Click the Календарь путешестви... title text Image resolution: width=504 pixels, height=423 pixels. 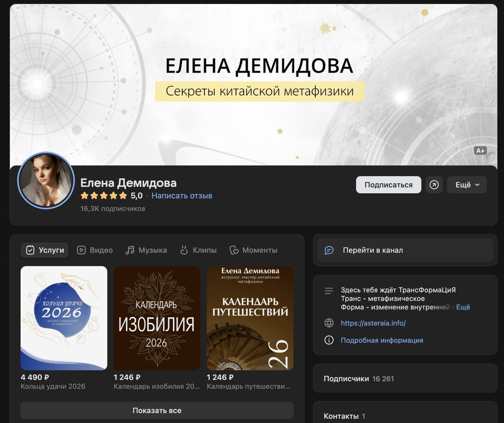pos(249,386)
